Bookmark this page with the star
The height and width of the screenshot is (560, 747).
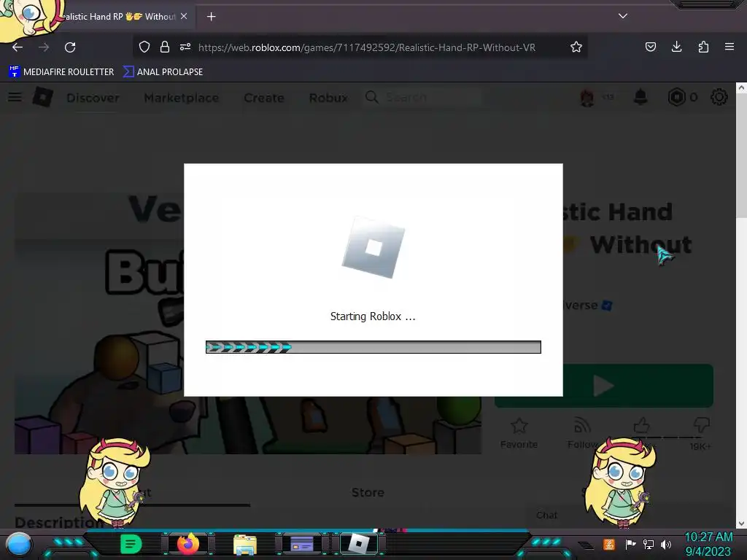(576, 47)
